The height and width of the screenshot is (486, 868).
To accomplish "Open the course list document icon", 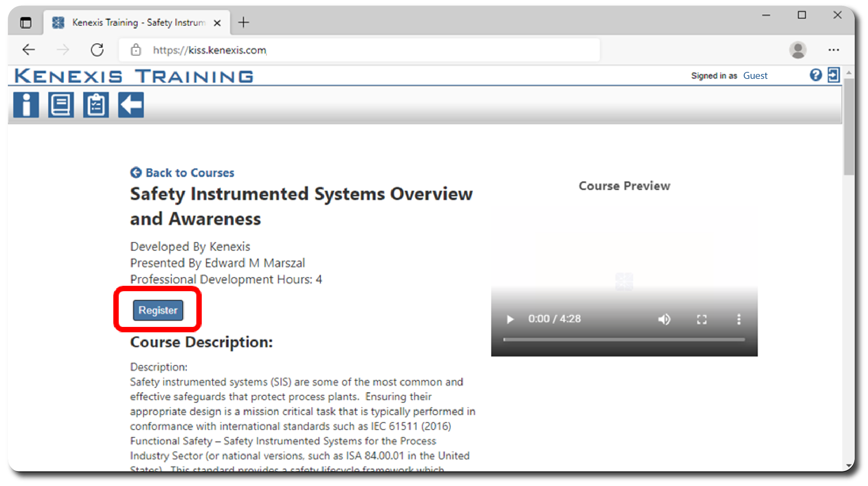I will coord(61,105).
